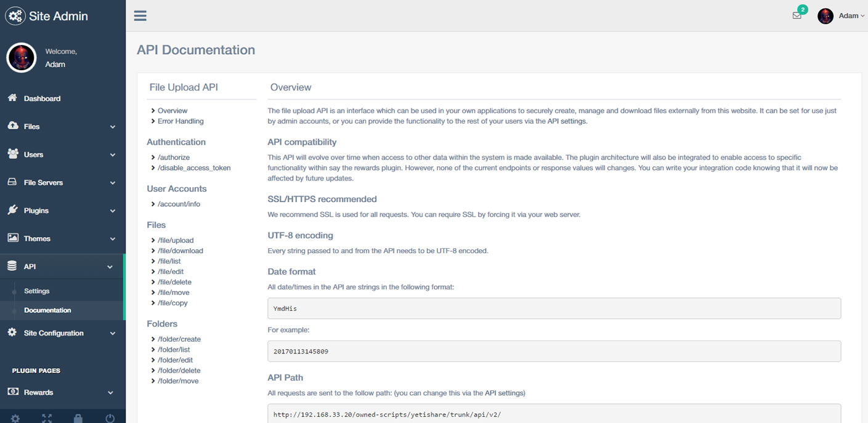
Task: Open the /file/move endpoint link
Action: click(174, 292)
